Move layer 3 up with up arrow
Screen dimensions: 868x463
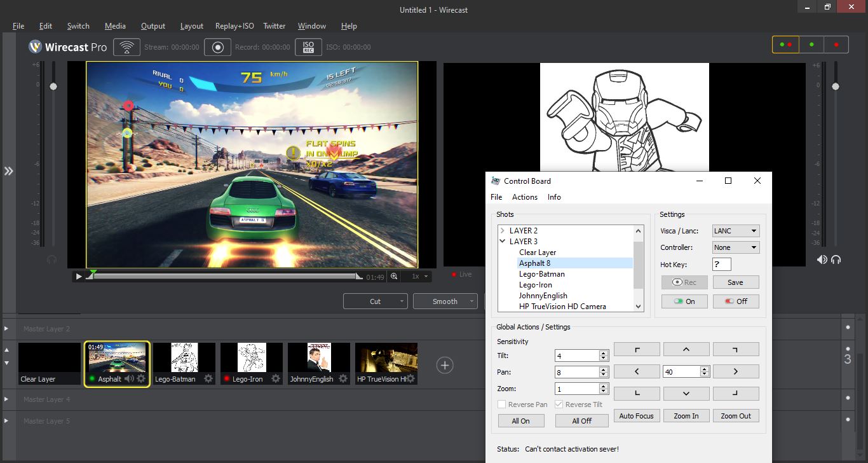tap(7, 350)
